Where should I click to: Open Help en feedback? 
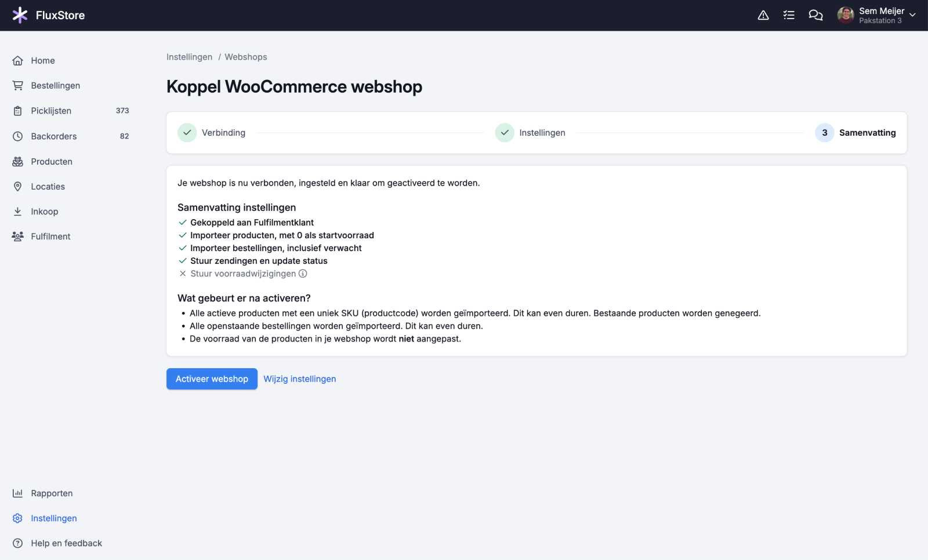click(x=66, y=543)
